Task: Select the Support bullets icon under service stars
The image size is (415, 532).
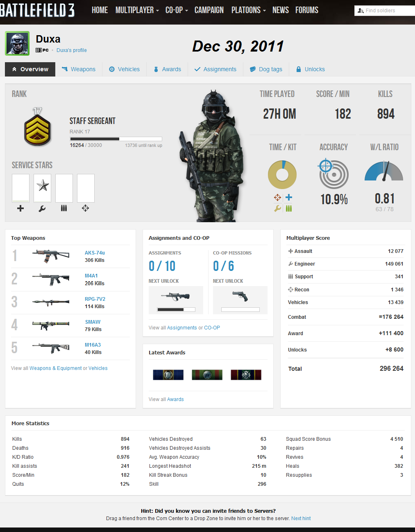Action: click(x=63, y=208)
